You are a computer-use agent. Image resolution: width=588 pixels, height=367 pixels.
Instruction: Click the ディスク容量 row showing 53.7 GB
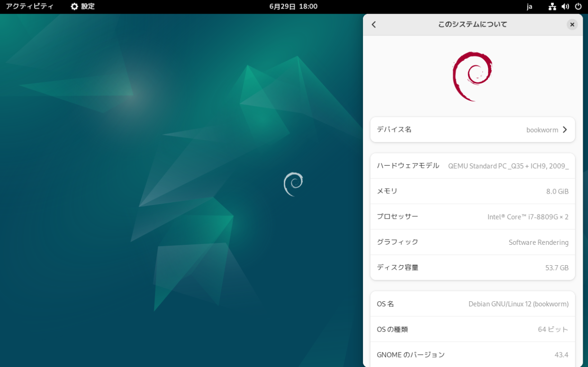(472, 267)
